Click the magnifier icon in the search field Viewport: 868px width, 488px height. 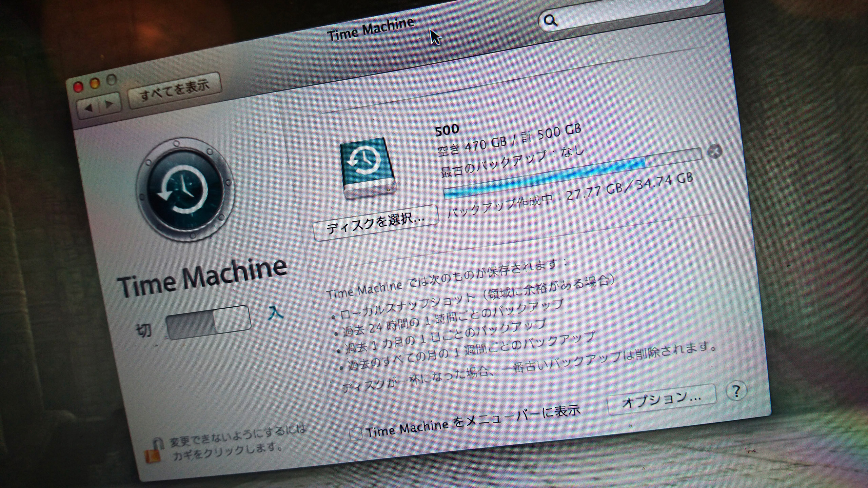point(550,21)
